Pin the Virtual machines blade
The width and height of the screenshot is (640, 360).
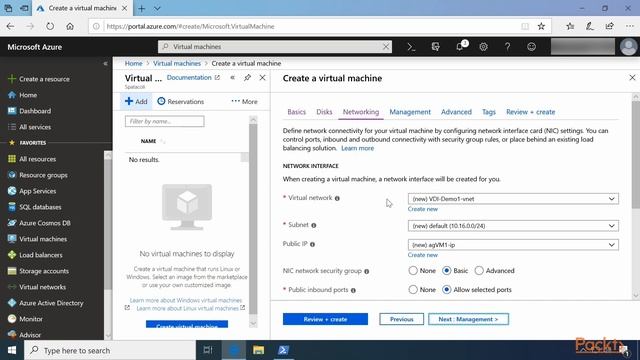coord(247,78)
